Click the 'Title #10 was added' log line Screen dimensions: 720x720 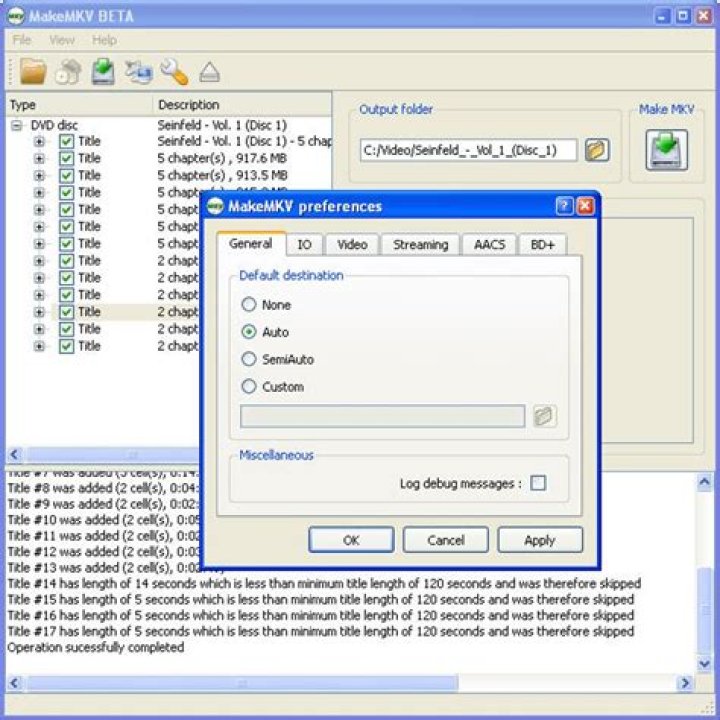104,520
